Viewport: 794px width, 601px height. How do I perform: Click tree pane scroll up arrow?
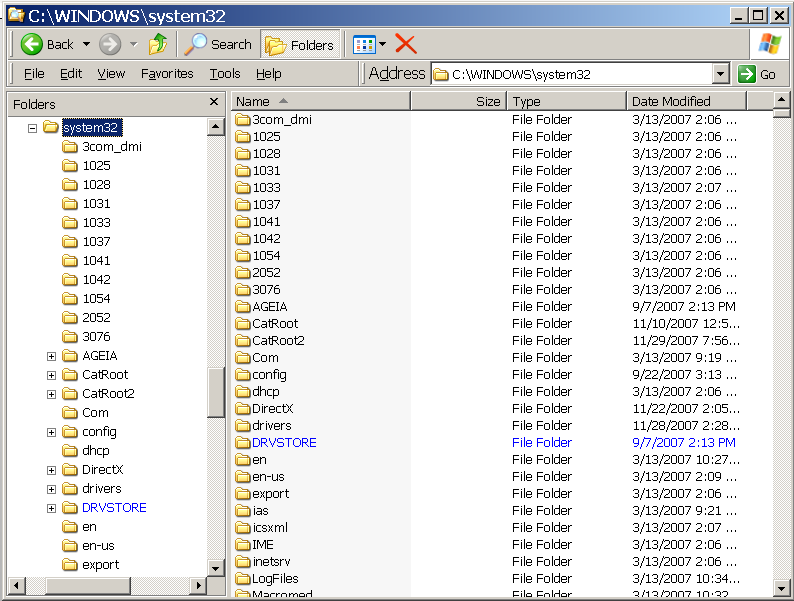[216, 127]
